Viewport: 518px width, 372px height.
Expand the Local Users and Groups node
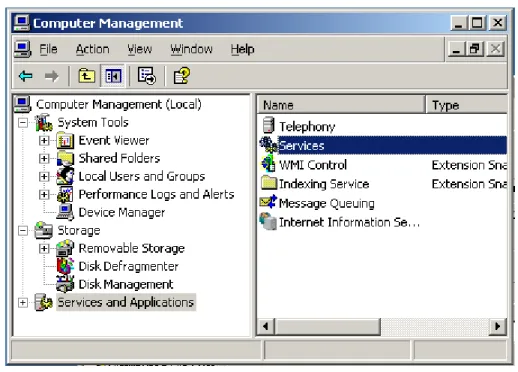tap(44, 177)
